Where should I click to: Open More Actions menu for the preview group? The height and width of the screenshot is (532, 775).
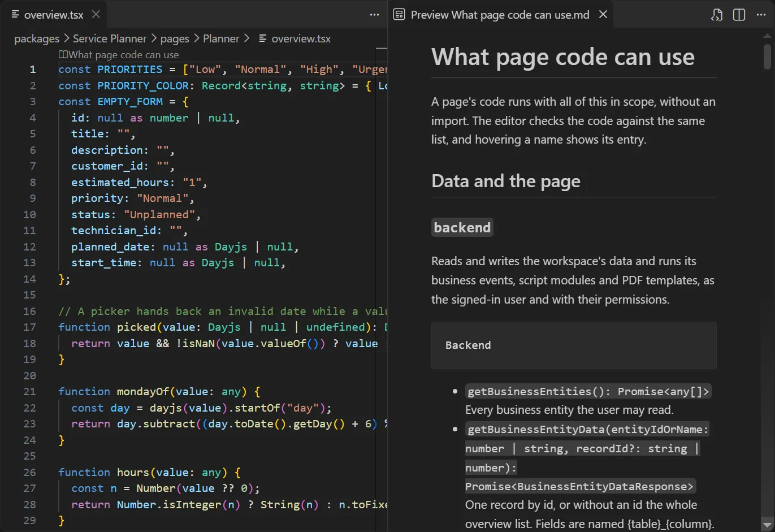click(761, 15)
